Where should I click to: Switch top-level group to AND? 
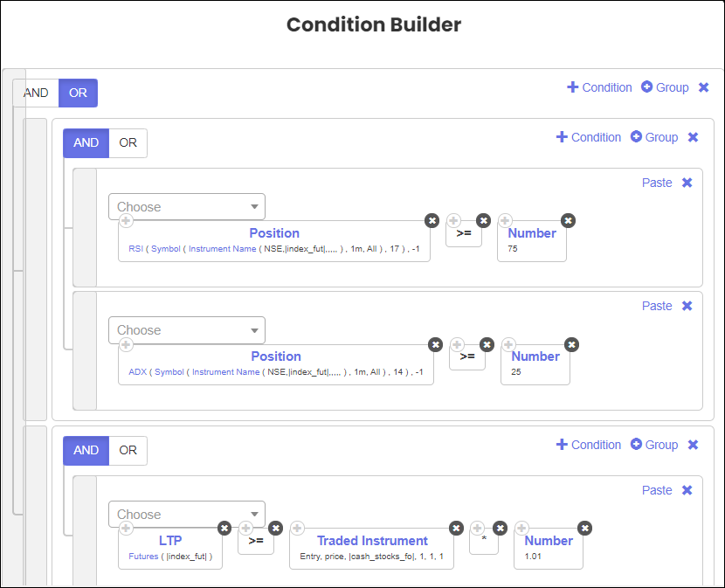coord(36,93)
